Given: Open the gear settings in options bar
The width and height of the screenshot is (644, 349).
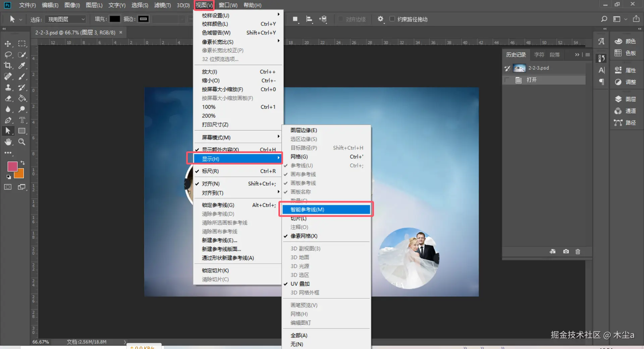Looking at the screenshot, I should (x=380, y=19).
